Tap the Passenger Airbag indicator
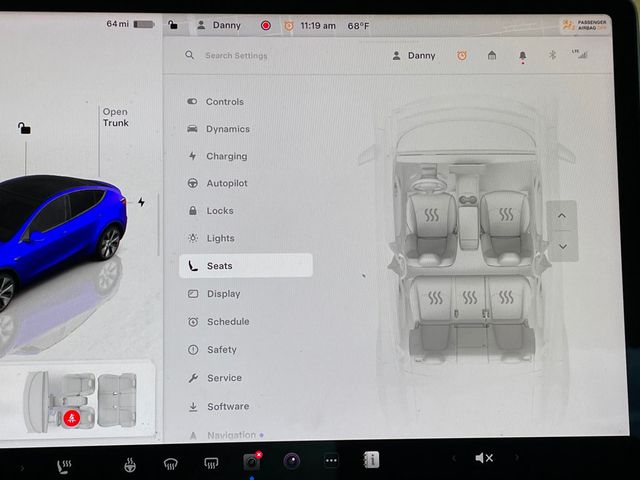 584,25
